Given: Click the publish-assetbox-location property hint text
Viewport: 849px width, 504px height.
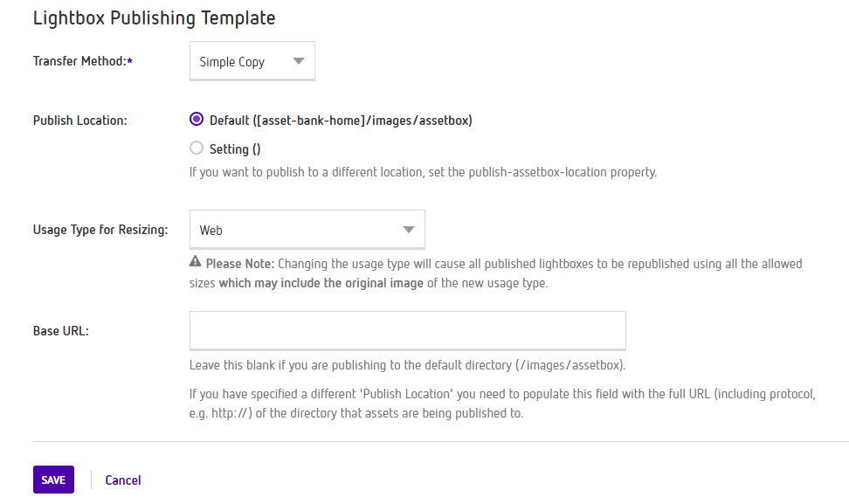Looking at the screenshot, I should [x=423, y=172].
